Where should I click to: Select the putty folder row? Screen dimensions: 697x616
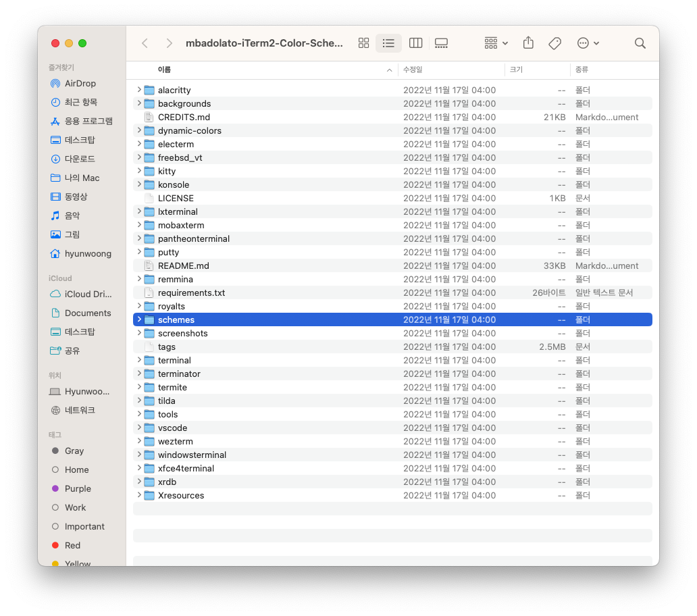coord(392,252)
